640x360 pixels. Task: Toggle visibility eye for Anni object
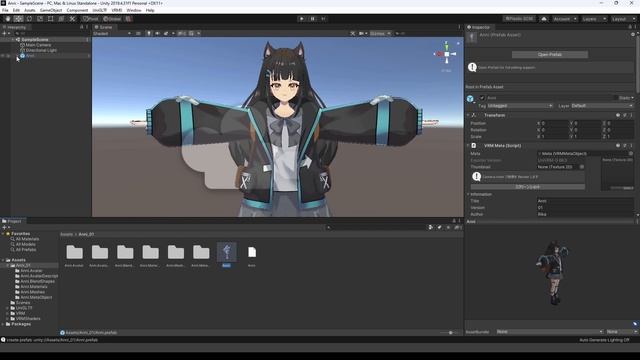2,56
